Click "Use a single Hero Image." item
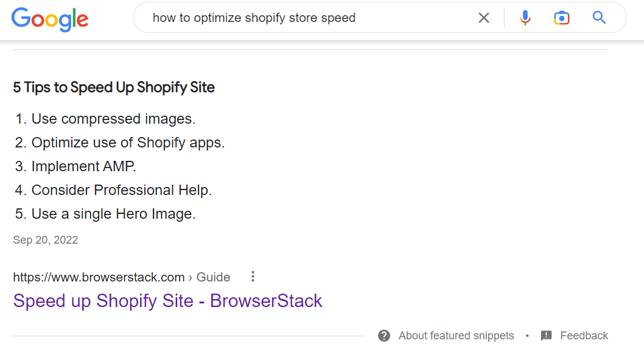 coord(113,214)
